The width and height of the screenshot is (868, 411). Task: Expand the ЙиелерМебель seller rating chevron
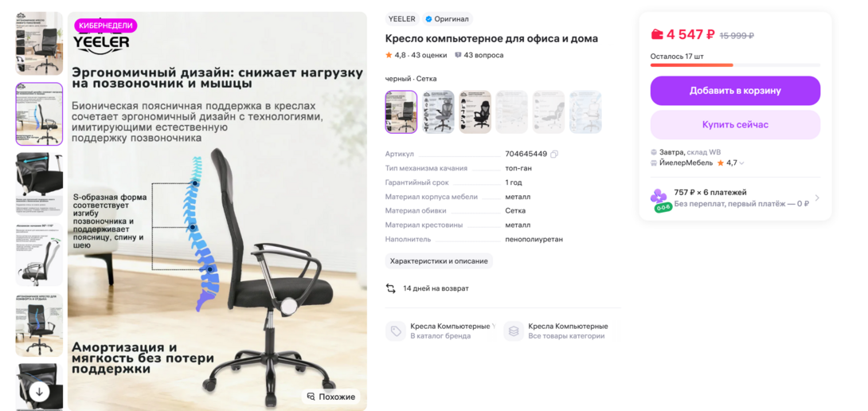point(742,162)
